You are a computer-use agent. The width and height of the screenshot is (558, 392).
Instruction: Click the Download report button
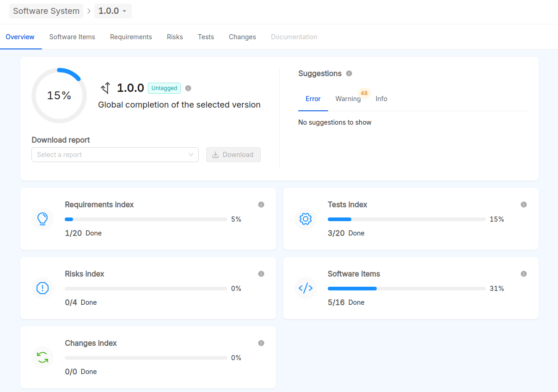(x=233, y=155)
